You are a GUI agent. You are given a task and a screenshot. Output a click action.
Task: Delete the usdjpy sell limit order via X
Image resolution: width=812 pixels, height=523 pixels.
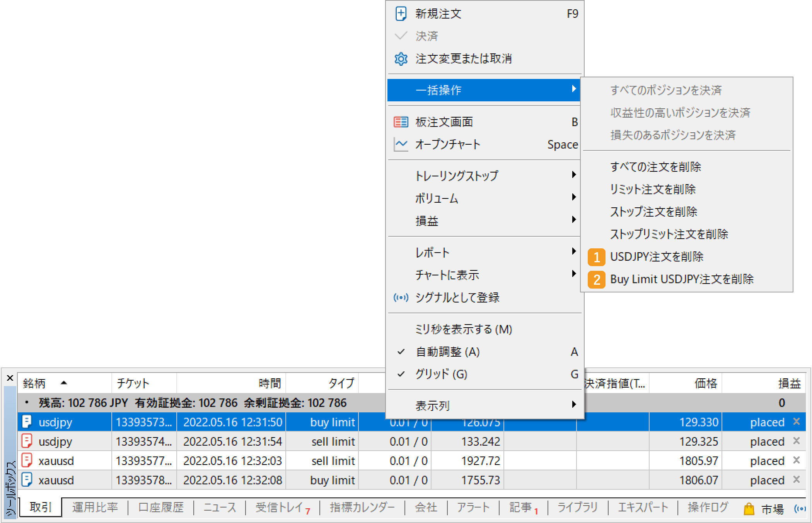pyautogui.click(x=797, y=441)
